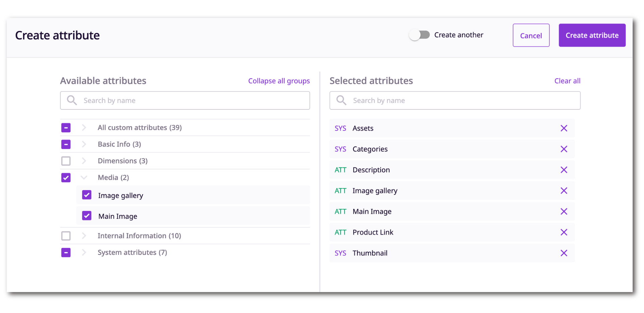Remove Thumbnail from selected attributes
The image size is (644, 313).
563,253
